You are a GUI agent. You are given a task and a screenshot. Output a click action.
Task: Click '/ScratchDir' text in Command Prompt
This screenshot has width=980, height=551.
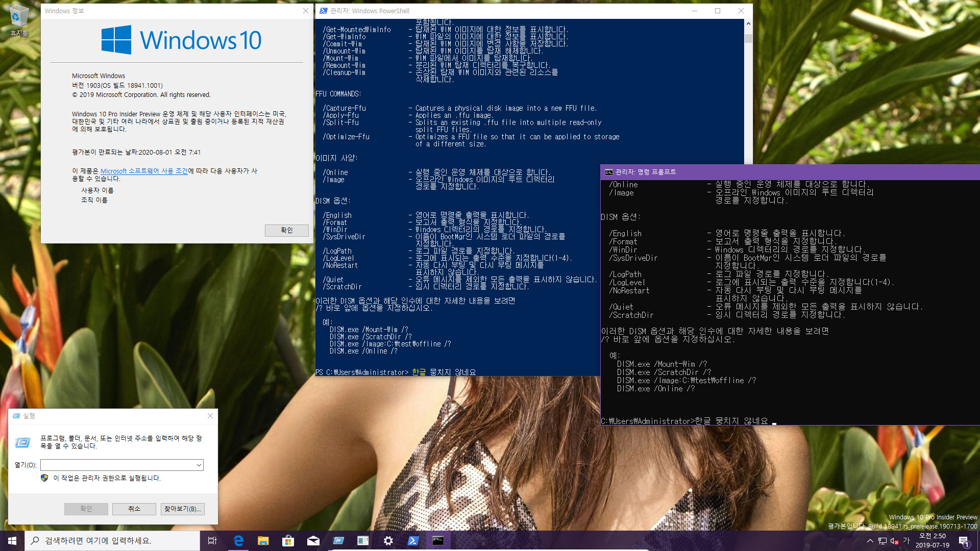pos(631,315)
